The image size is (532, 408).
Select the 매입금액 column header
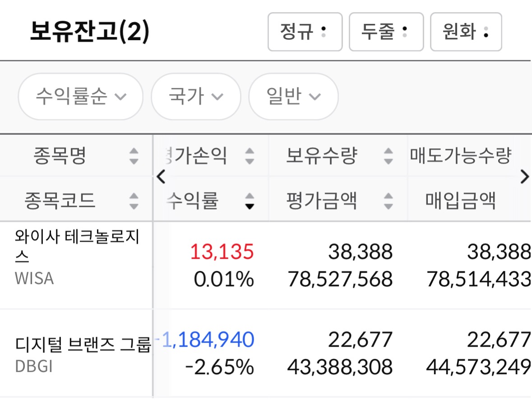coord(460,200)
